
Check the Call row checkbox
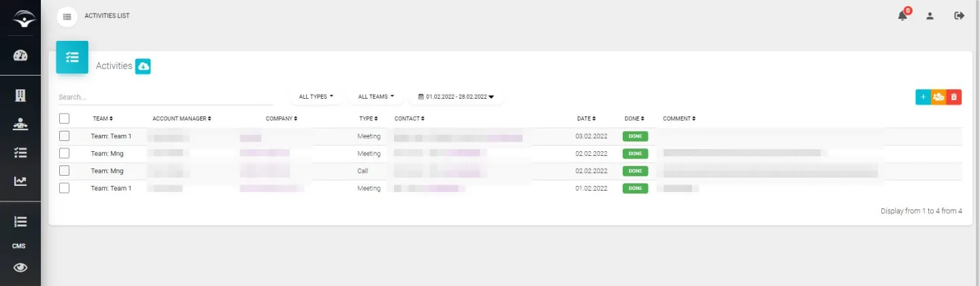click(x=65, y=171)
